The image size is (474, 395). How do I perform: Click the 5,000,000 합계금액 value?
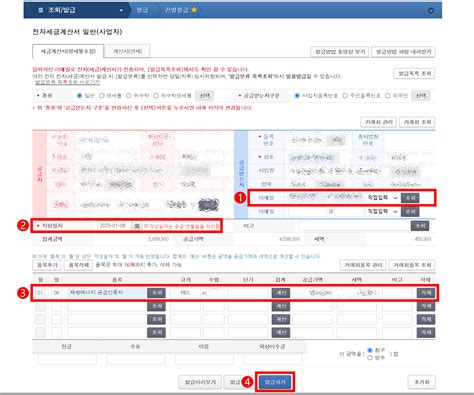[x=158, y=239]
